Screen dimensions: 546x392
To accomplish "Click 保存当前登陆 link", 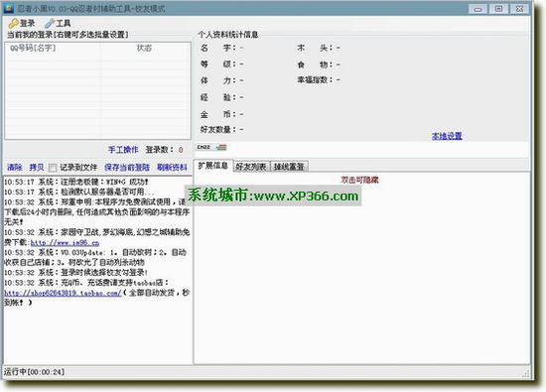I will [127, 168].
